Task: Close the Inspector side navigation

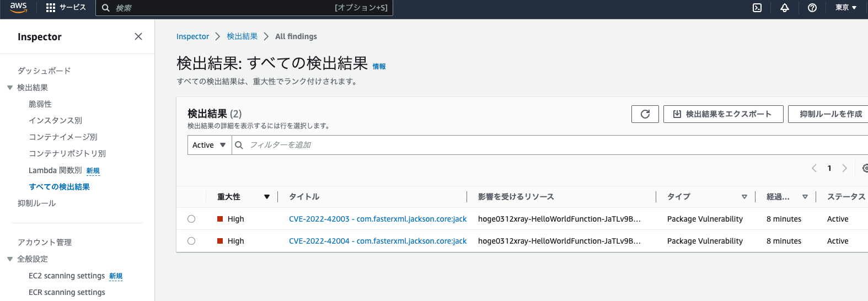Action: (x=138, y=36)
